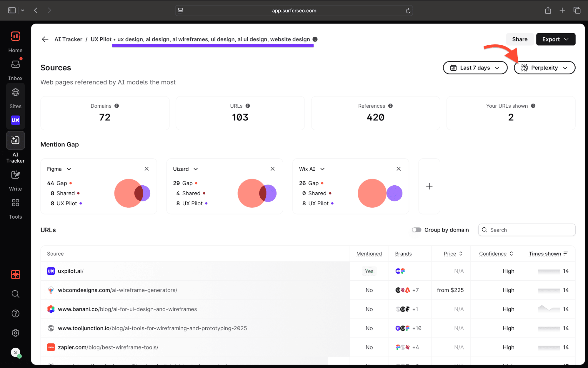The image size is (588, 368).
Task: Click the browser share icon
Action: 548,10
